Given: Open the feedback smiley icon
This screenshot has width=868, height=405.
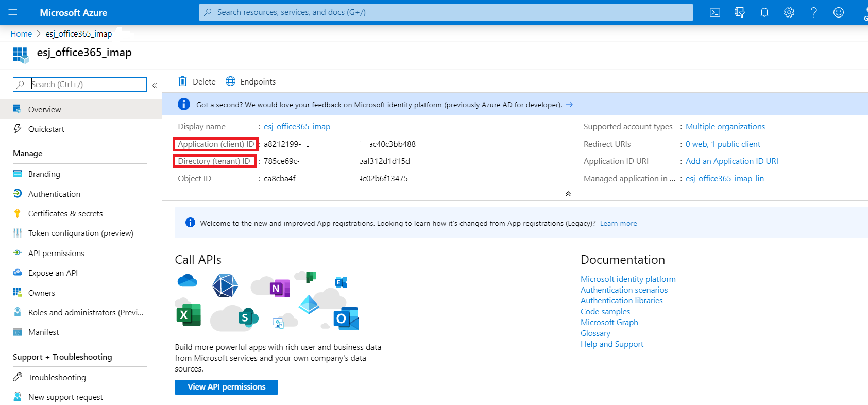Looking at the screenshot, I should click(x=838, y=12).
